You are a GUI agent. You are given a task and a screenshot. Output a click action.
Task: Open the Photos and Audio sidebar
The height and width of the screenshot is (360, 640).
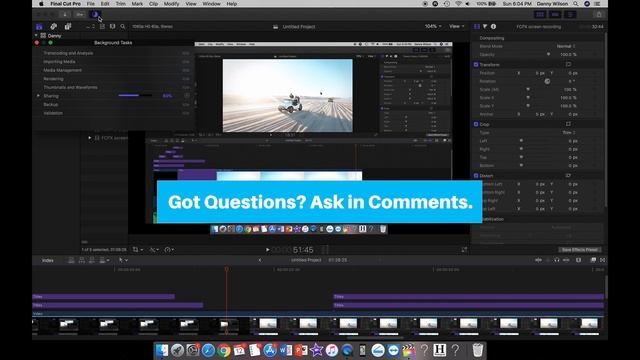click(53, 27)
